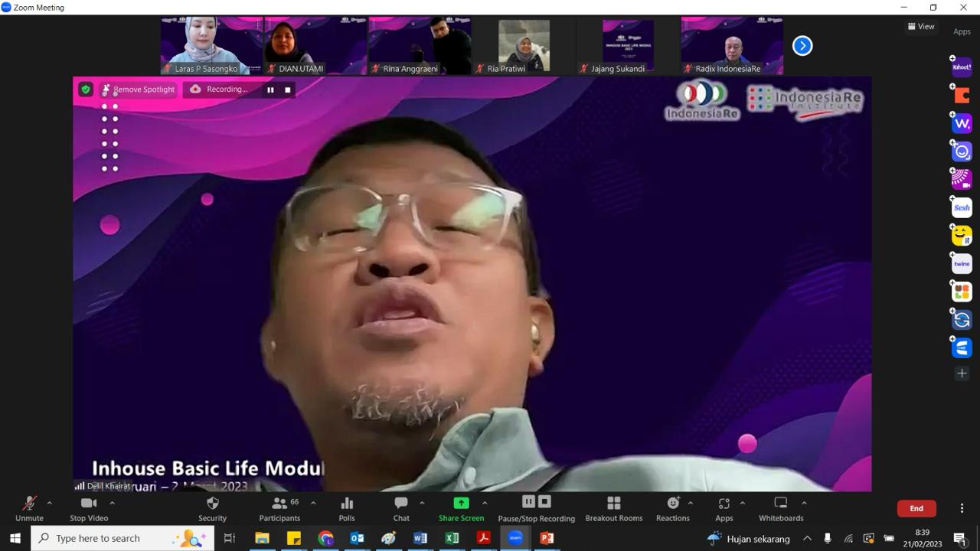Open the Reactions menu

coord(673,509)
